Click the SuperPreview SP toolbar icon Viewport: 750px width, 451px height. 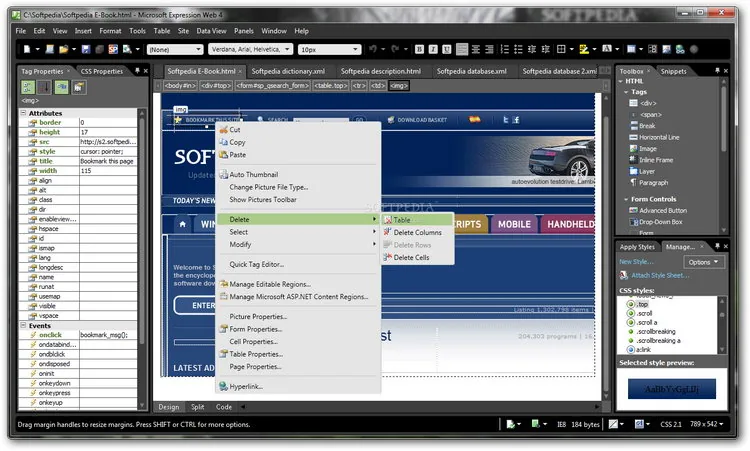113,49
